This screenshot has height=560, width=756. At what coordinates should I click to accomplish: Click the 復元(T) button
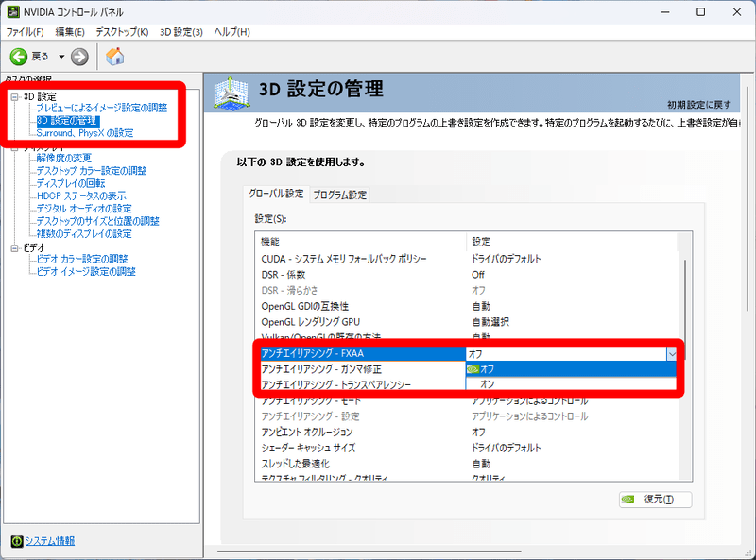pos(655,500)
